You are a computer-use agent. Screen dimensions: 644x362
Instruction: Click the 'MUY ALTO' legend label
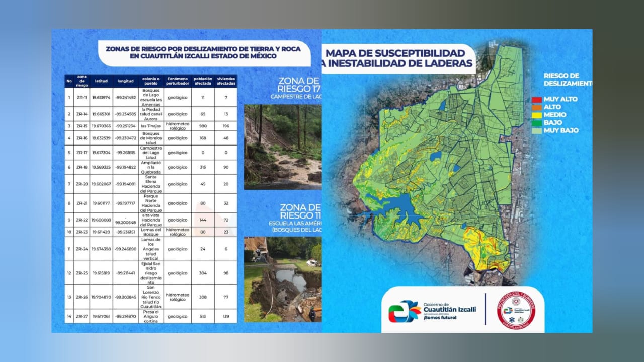tap(560, 99)
